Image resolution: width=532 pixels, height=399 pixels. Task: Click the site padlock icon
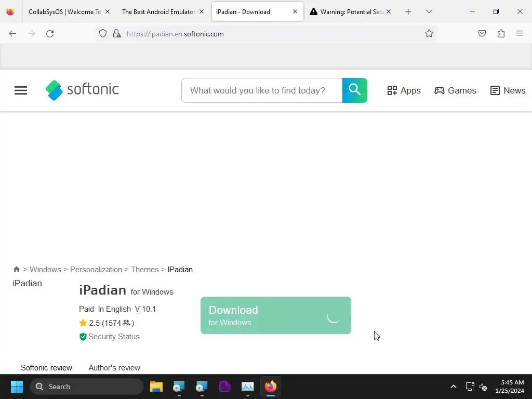117,34
